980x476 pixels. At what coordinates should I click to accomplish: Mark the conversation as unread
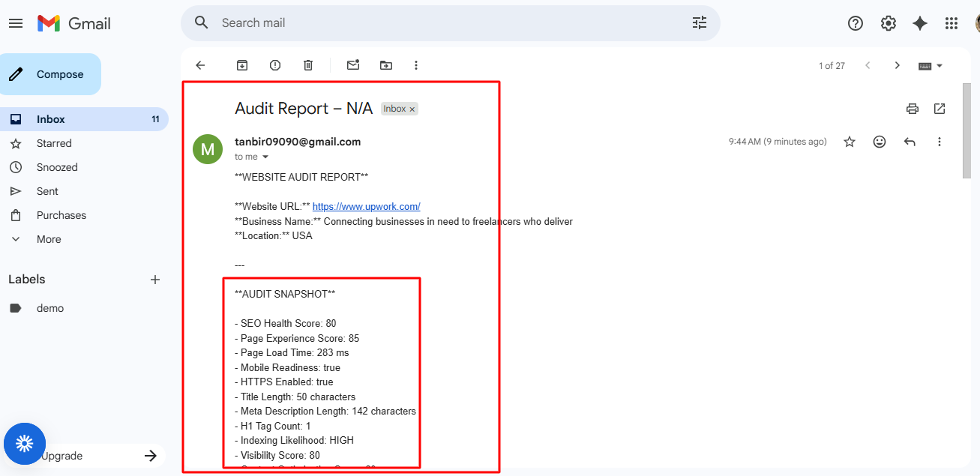352,65
